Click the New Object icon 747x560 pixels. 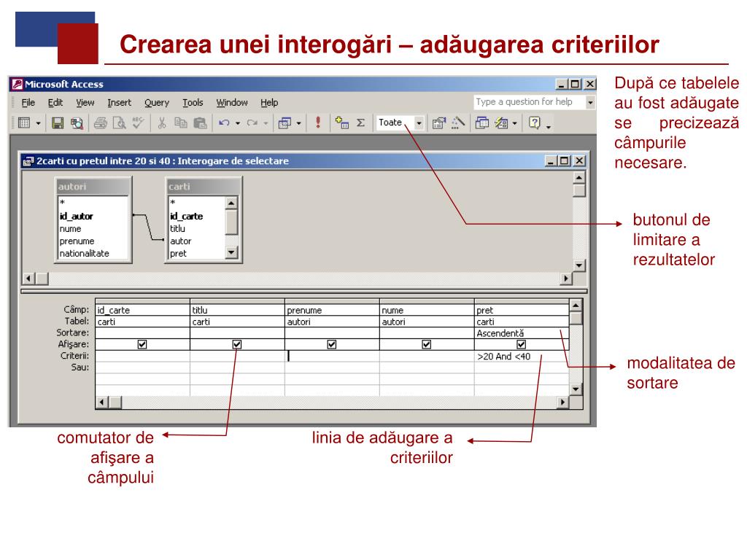(x=501, y=122)
